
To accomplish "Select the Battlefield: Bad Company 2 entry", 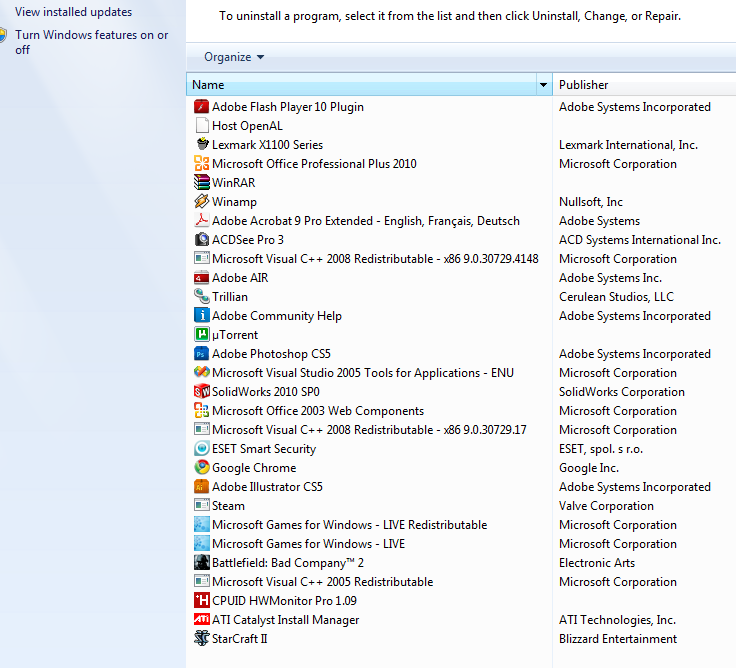I will [287, 563].
